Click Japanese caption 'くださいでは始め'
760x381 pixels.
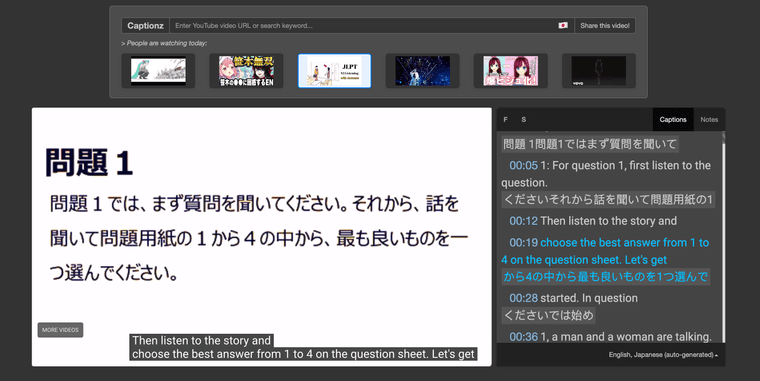[x=548, y=315]
